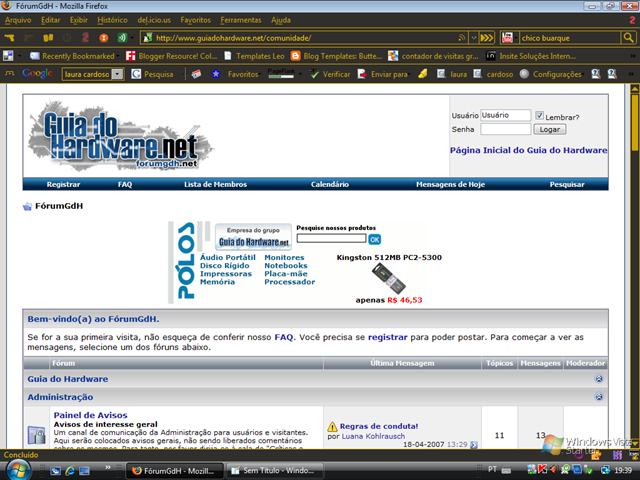640x480 pixels.
Task: Open the del.icio.us menu
Action: pyautogui.click(x=154, y=20)
